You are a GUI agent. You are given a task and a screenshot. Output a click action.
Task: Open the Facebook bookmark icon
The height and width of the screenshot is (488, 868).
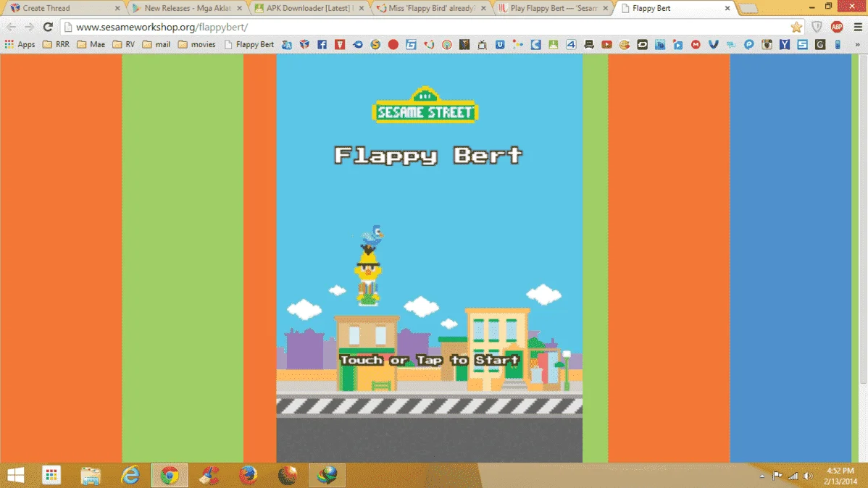click(322, 44)
